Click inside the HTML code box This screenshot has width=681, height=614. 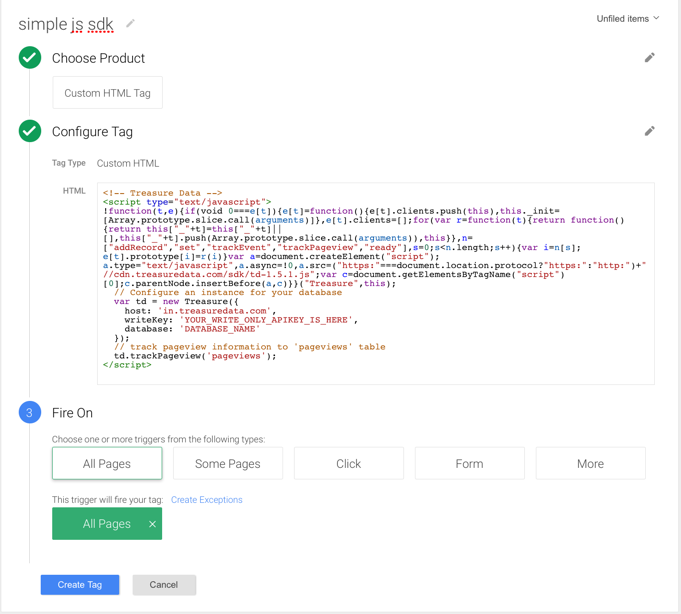pyautogui.click(x=376, y=284)
